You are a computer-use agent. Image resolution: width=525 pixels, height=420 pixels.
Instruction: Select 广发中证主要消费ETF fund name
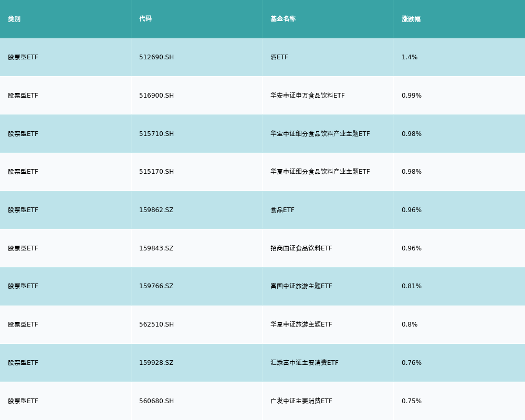(x=301, y=401)
